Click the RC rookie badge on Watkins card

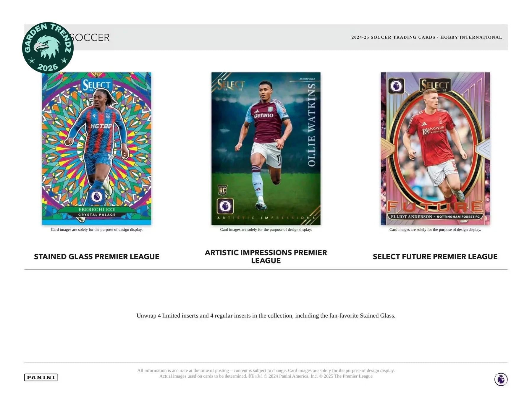222,190
